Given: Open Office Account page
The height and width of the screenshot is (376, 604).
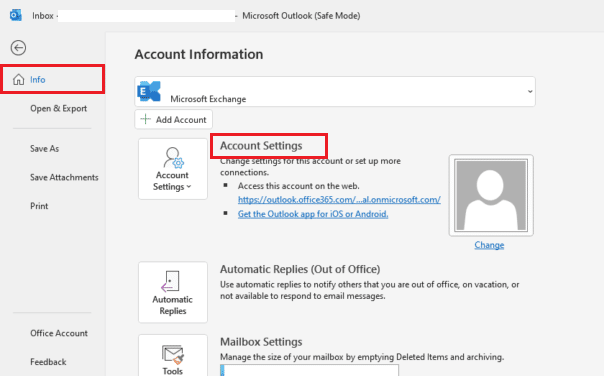Looking at the screenshot, I should click(59, 333).
